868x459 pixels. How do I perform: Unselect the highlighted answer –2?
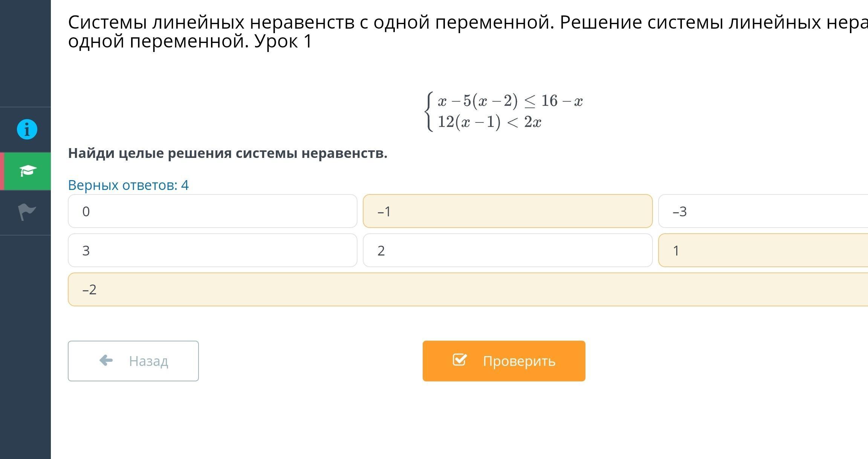click(467, 290)
